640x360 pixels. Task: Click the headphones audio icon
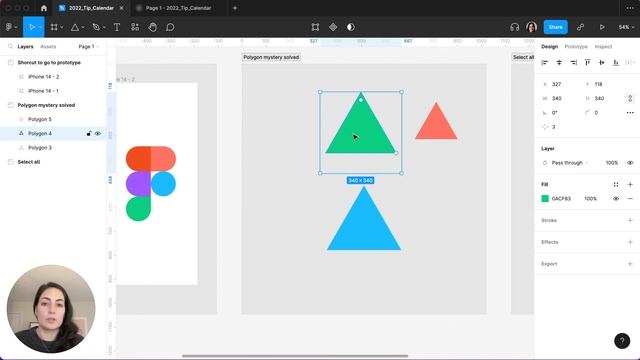tap(514, 27)
